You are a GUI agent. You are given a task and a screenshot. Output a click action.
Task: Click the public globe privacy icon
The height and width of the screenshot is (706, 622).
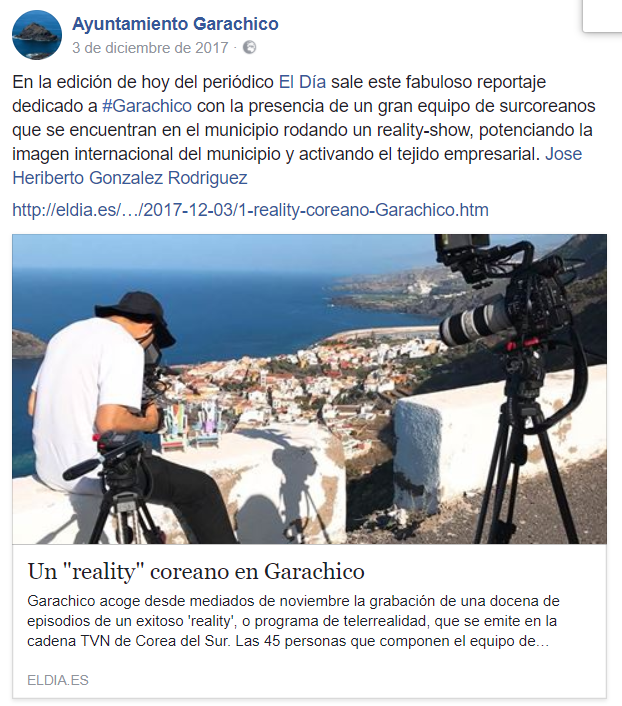click(x=250, y=47)
